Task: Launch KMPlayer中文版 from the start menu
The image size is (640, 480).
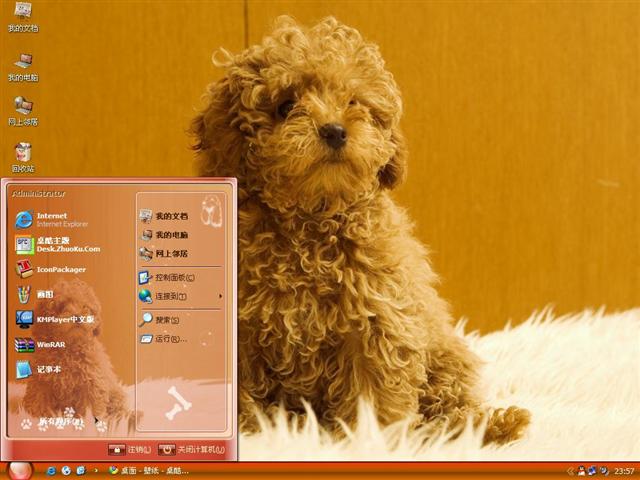Action: click(55, 319)
